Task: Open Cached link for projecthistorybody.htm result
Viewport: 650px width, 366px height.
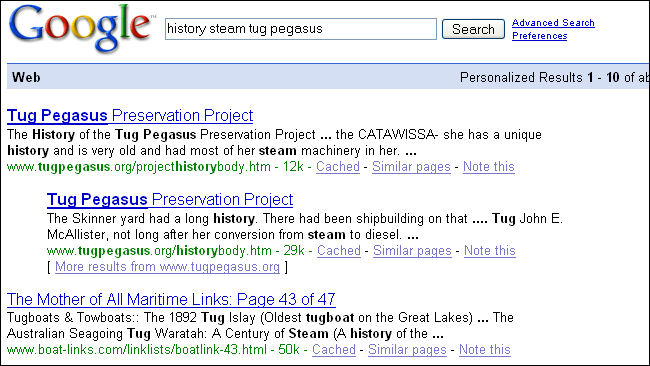Action: [x=337, y=167]
